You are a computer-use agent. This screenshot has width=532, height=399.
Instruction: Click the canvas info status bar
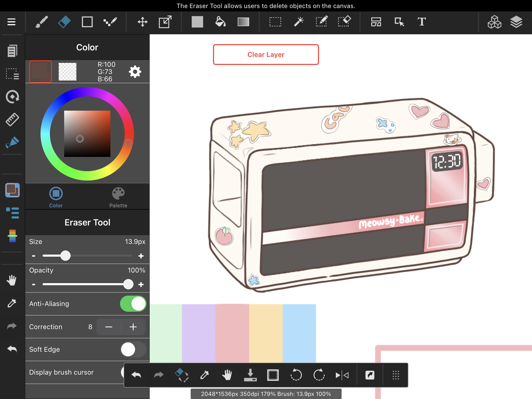click(266, 394)
